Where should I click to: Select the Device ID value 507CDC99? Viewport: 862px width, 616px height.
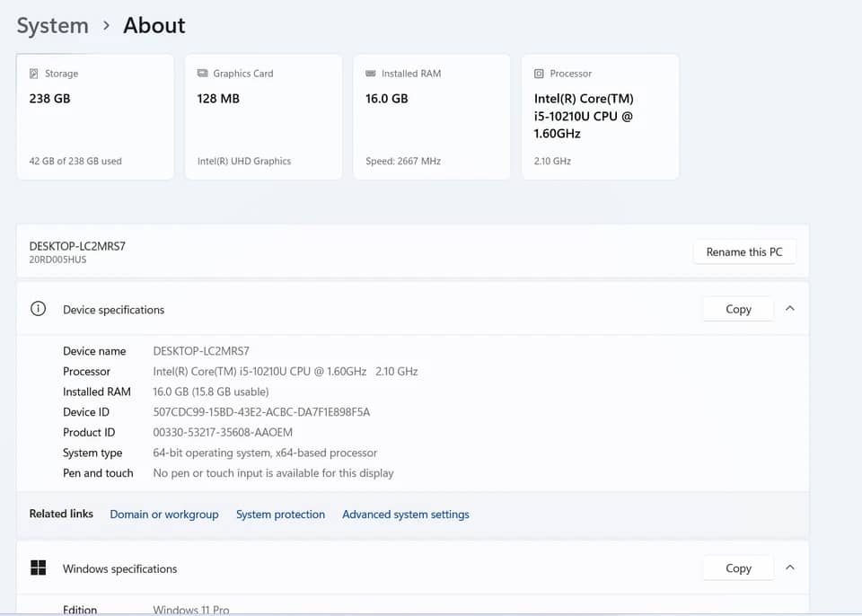pyautogui.click(x=261, y=412)
